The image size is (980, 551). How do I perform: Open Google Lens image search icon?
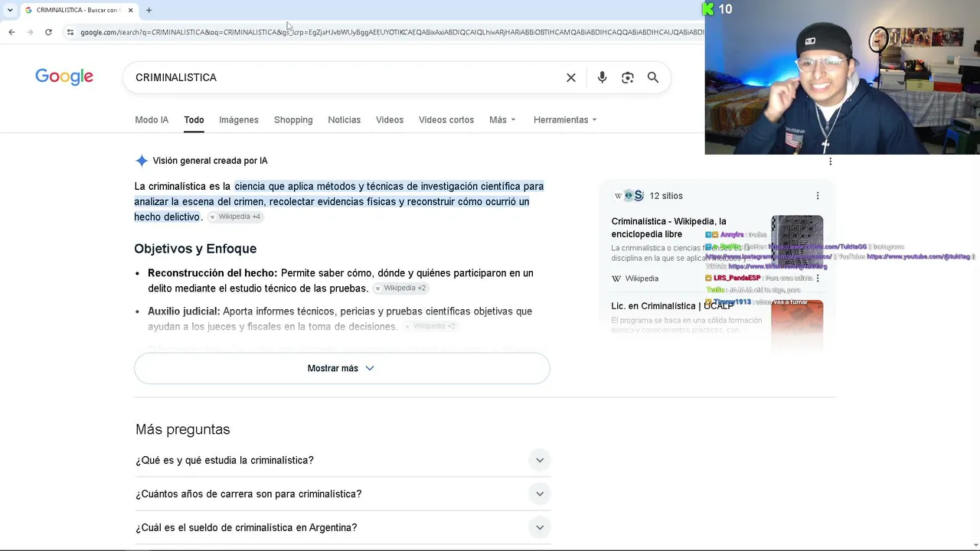coord(628,77)
